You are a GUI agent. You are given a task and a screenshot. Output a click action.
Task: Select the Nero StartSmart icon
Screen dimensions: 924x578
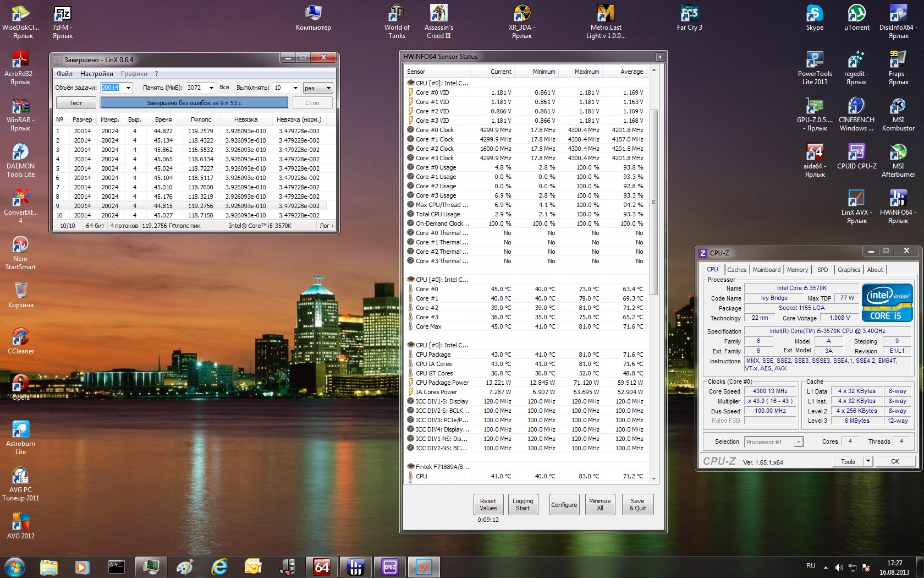coord(20,253)
